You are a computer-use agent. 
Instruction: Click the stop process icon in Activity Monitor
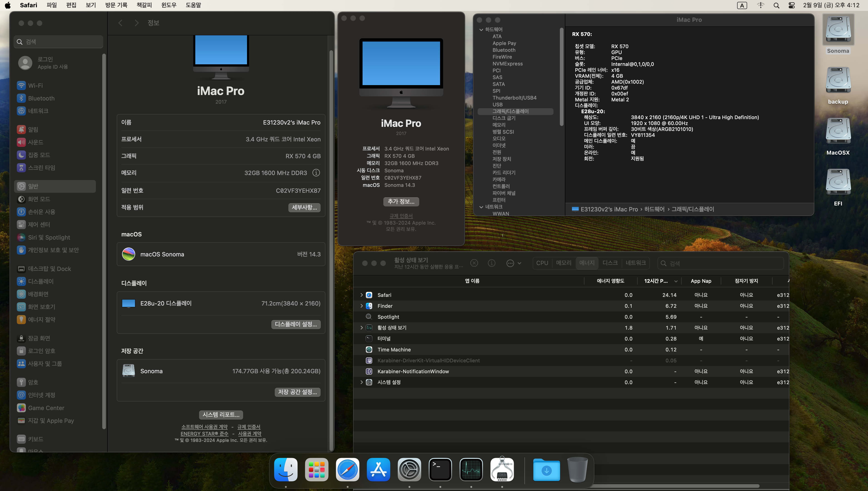pyautogui.click(x=474, y=263)
